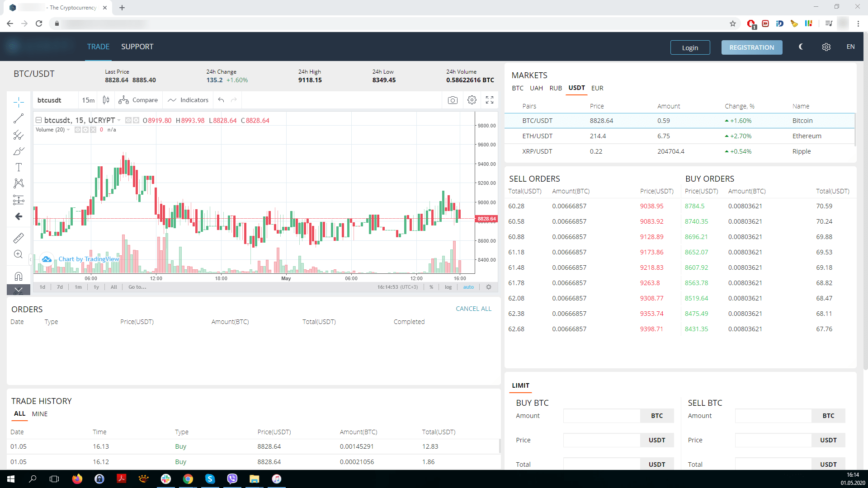
Task: Select the long position prediction tool
Action: coord(19,200)
